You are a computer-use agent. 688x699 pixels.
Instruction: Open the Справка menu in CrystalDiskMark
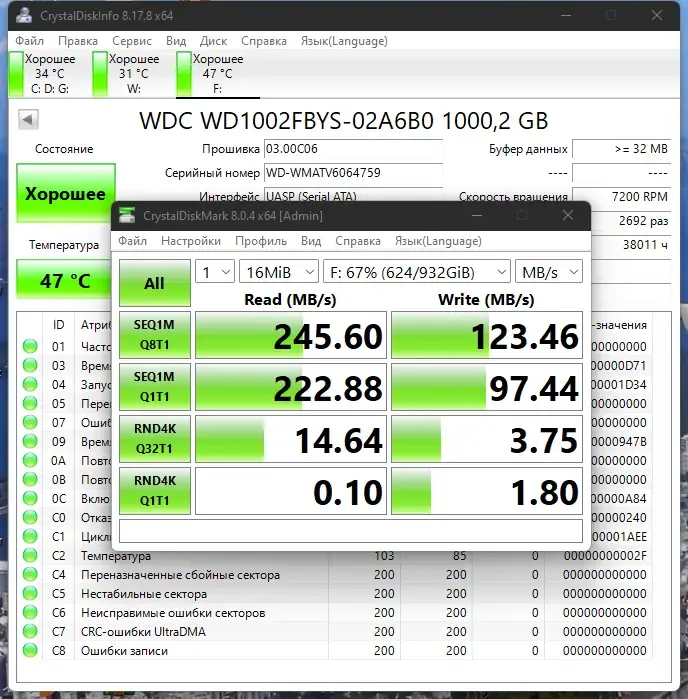pyautogui.click(x=358, y=241)
